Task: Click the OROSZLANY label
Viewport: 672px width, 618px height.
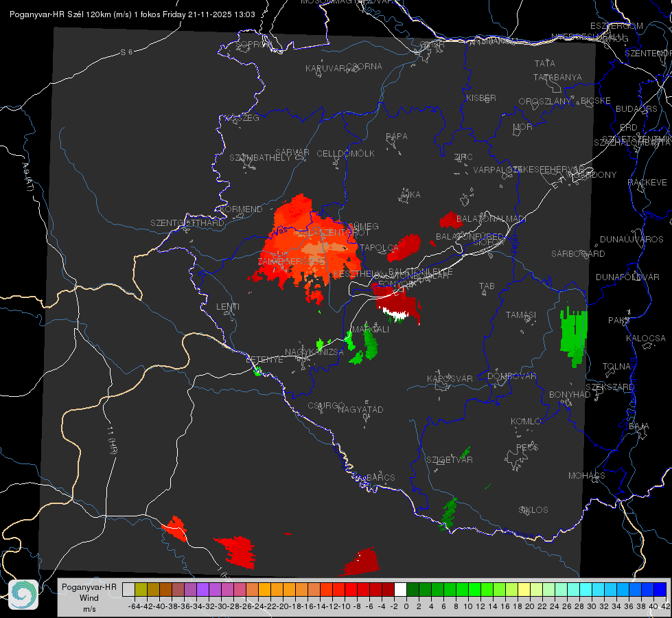Action: pyautogui.click(x=545, y=101)
